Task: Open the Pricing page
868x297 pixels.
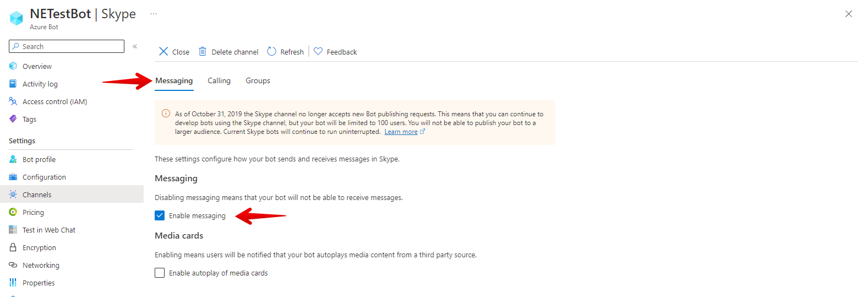Action: point(33,212)
